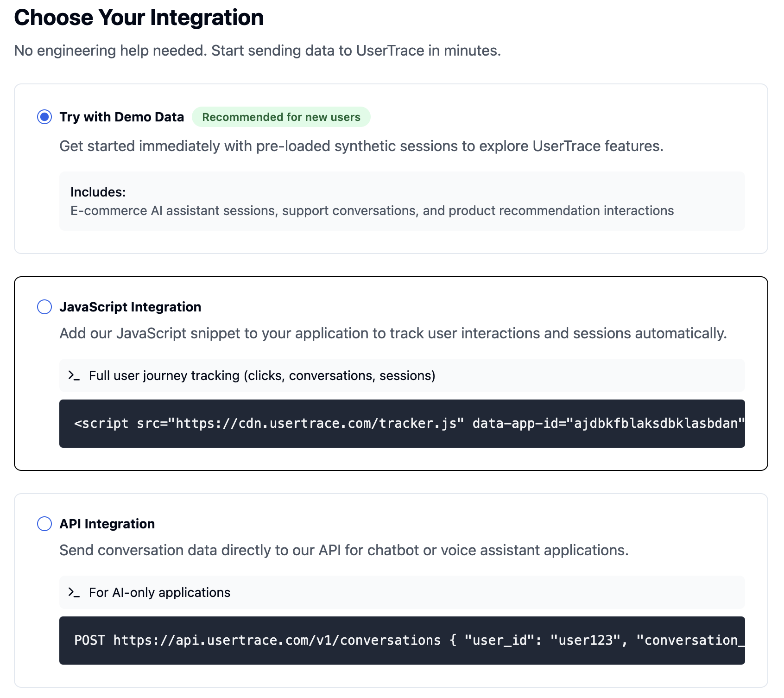Screen dimensions: 784x698
Task: Click terminal icon beside For AI-only applications
Action: click(74, 592)
